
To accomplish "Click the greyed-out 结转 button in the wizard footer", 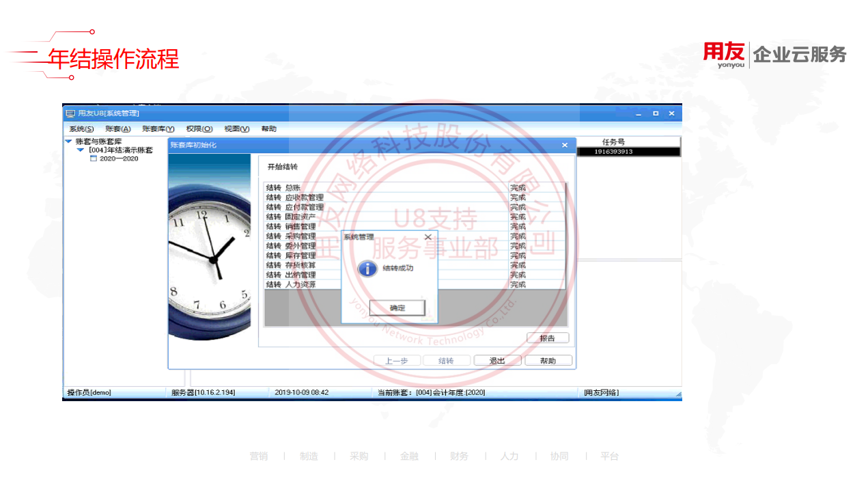I will tap(447, 361).
